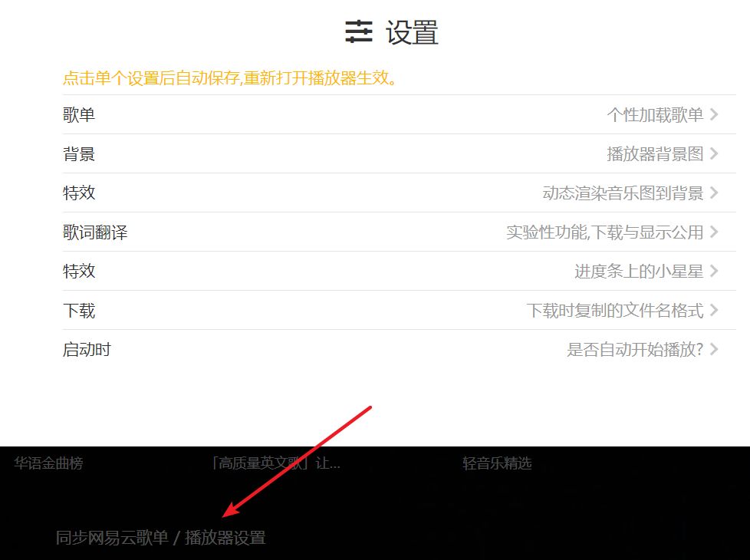Expand the 动态渲染音乐图到背景 chevron
This screenshot has height=560, width=750.
(715, 193)
